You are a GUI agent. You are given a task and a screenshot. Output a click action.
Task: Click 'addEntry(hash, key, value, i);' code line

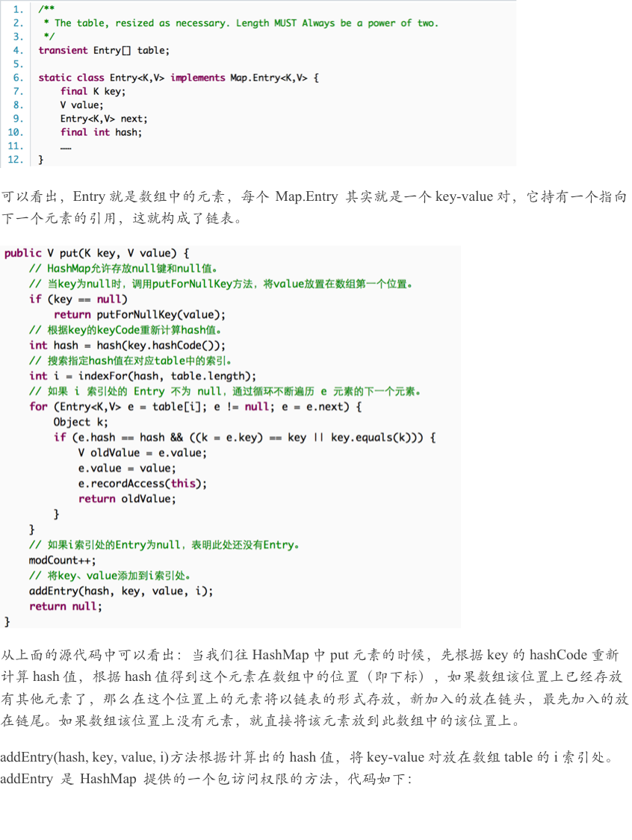[x=121, y=591]
